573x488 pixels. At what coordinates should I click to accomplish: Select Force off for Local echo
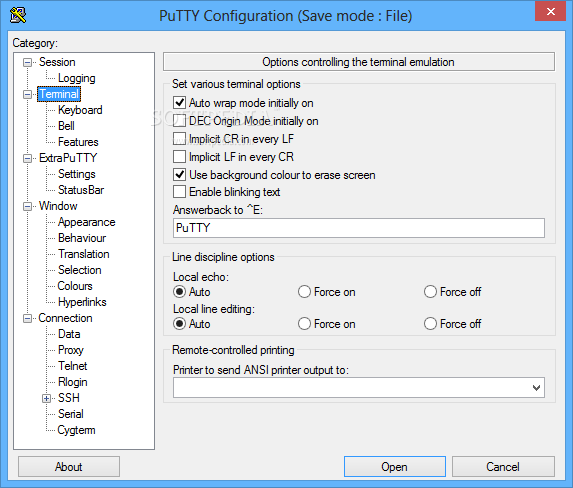[430, 292]
